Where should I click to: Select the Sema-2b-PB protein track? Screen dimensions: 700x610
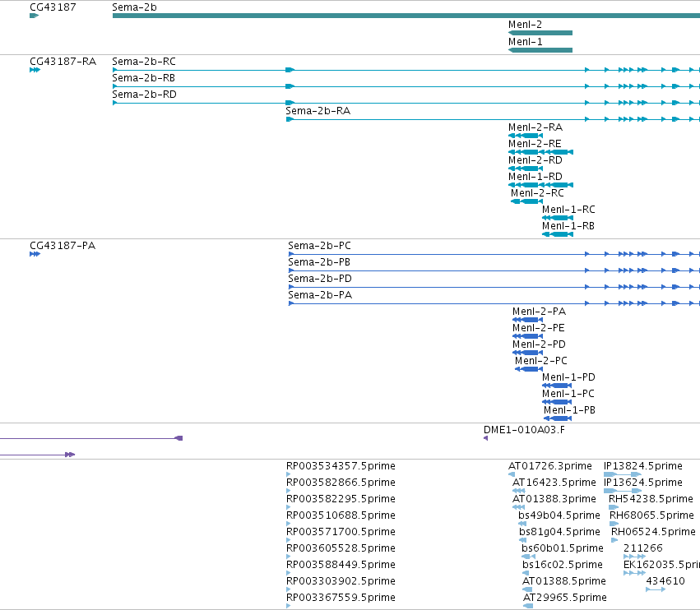tap(494, 270)
